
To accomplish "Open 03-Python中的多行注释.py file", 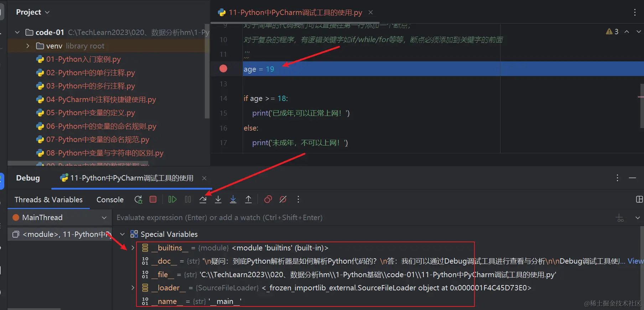I will click(x=90, y=86).
